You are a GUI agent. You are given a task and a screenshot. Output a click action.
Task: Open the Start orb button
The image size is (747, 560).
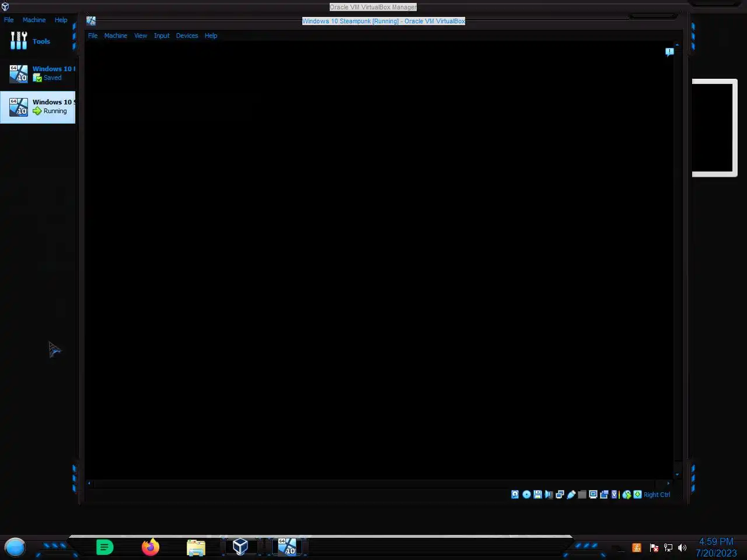coord(15,547)
